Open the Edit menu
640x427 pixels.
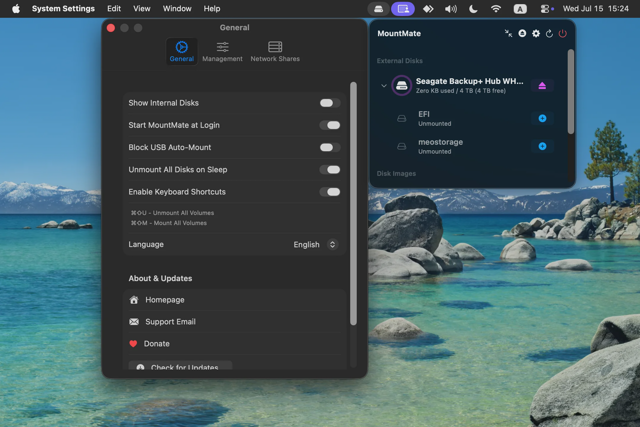114,9
